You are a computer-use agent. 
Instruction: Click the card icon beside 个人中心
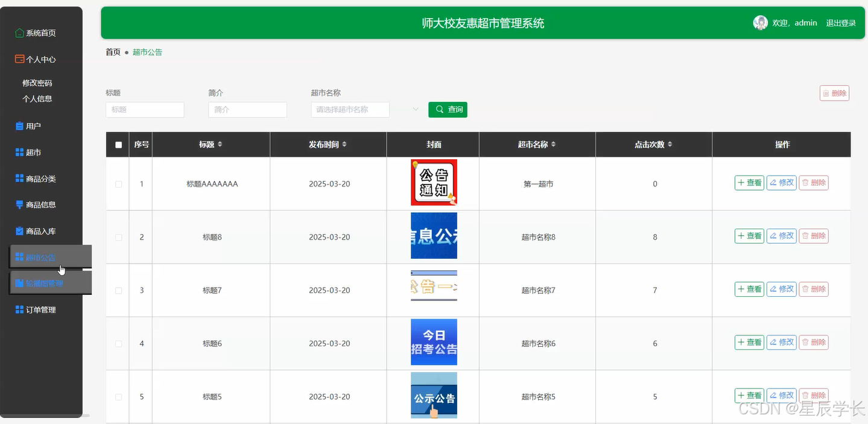pyautogui.click(x=19, y=59)
